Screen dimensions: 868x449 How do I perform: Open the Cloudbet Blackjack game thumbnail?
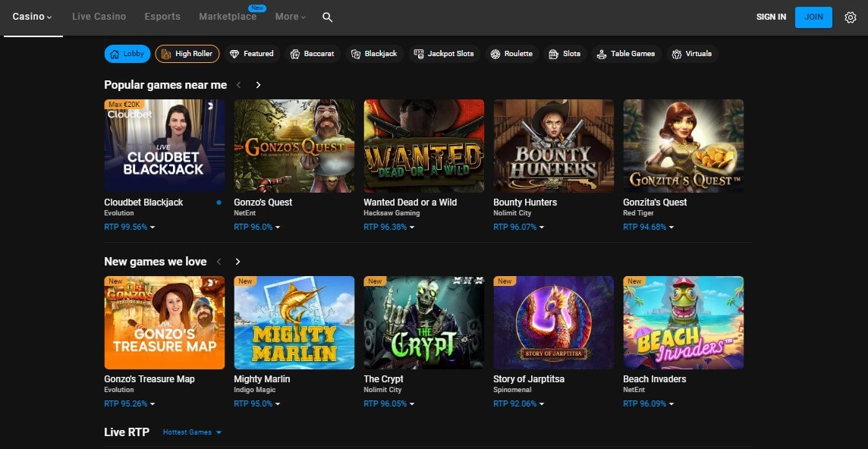[x=165, y=146]
